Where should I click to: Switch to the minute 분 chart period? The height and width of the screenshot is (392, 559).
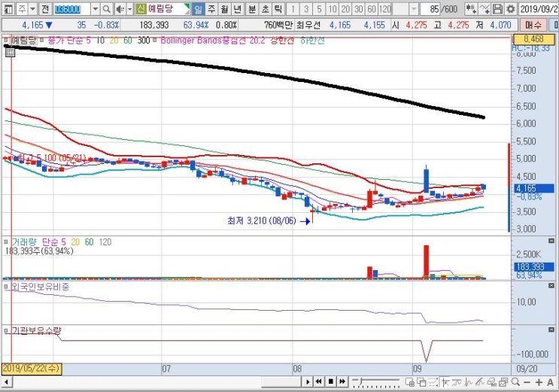(252, 9)
